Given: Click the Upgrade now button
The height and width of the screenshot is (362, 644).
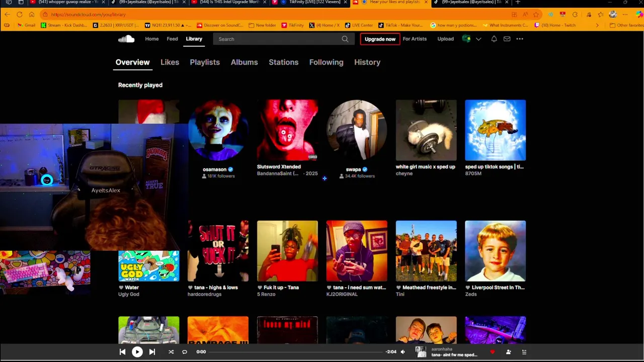Looking at the screenshot, I should (380, 39).
